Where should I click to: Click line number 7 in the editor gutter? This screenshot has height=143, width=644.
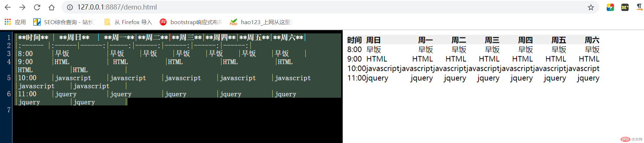[x=9, y=110]
